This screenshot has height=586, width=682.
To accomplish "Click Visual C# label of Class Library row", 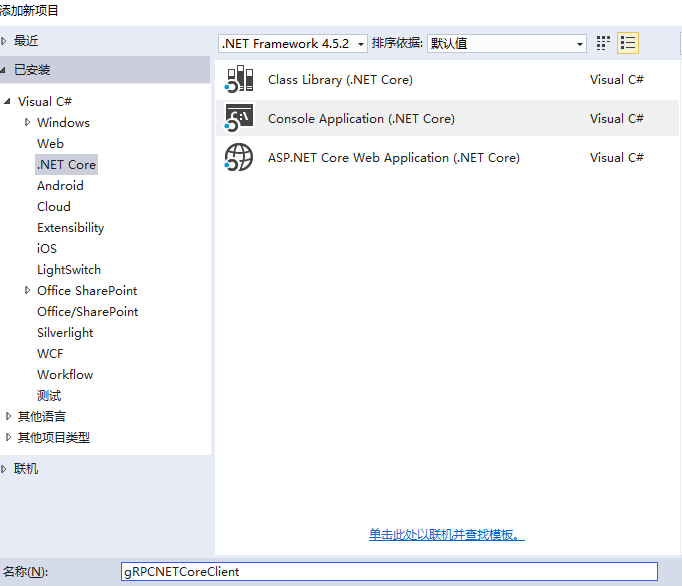I will tap(616, 80).
